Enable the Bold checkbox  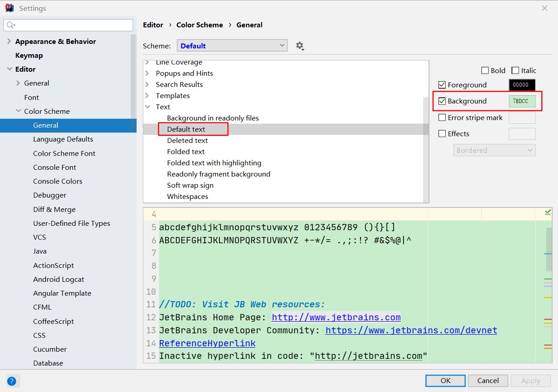click(485, 70)
